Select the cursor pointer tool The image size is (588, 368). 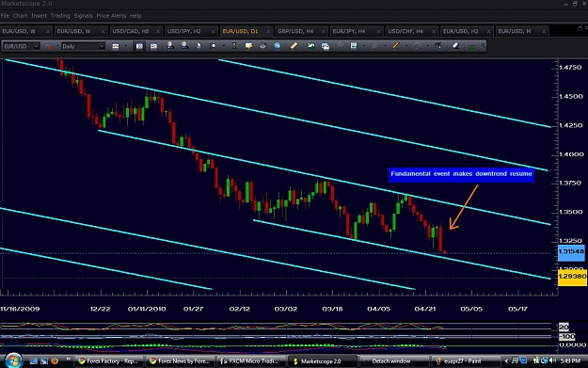point(199,46)
